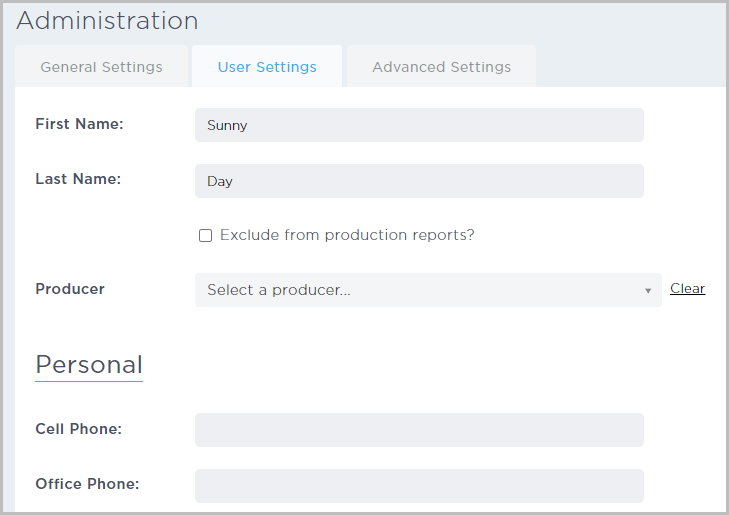Switch to the General Settings tab

(x=101, y=67)
